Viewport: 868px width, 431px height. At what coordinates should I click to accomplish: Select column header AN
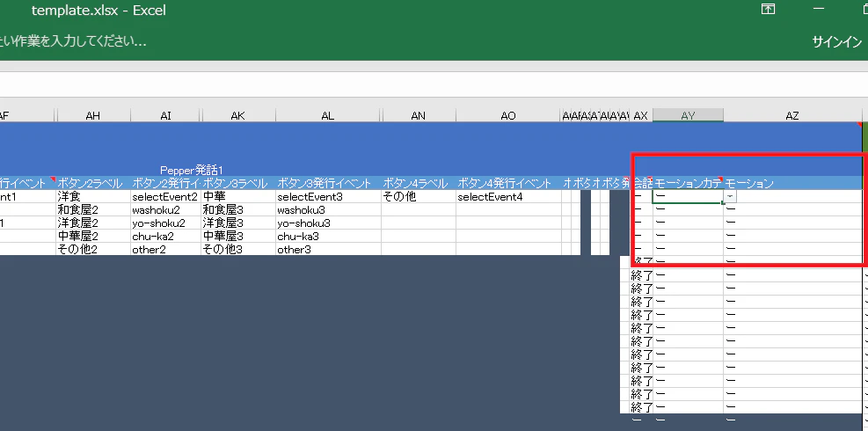pos(419,115)
